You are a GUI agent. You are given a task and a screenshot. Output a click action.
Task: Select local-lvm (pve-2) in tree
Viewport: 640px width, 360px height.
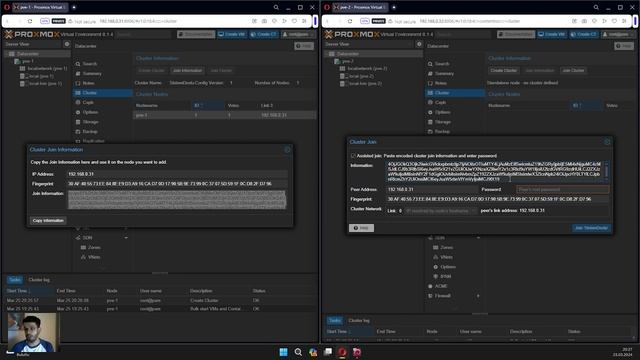pos(362,84)
